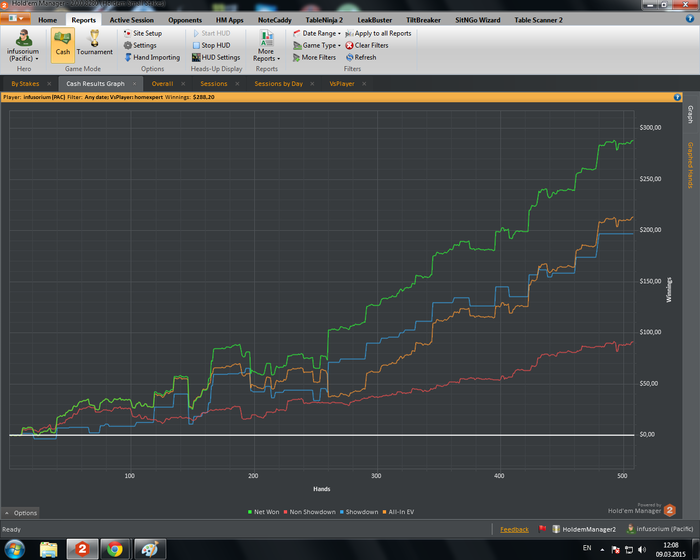Image resolution: width=700 pixels, height=560 pixels.
Task: Click the red flag status icon
Action: tap(542, 529)
